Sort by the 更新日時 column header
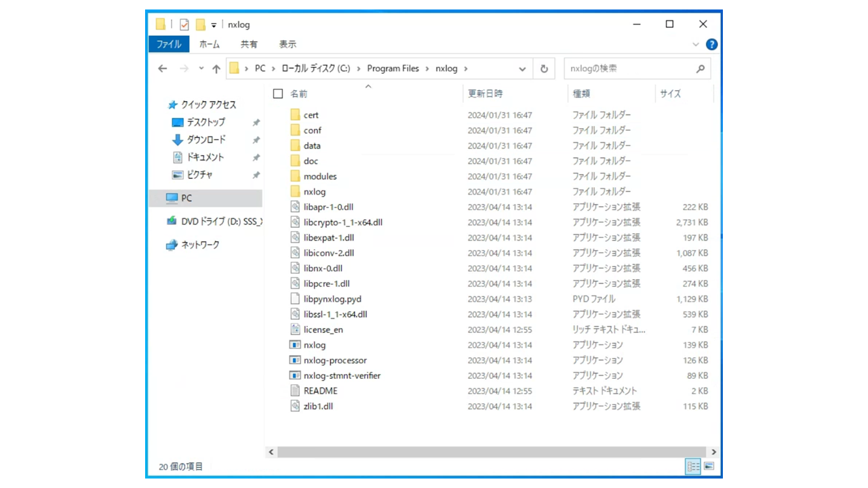Viewport: 868px width, 488px height. pos(485,94)
